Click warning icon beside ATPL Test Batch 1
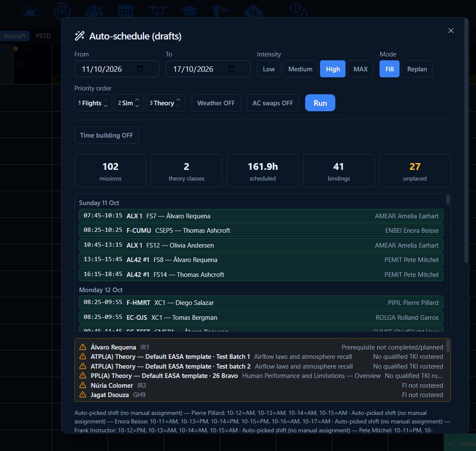The width and height of the screenshot is (476, 451). click(82, 356)
